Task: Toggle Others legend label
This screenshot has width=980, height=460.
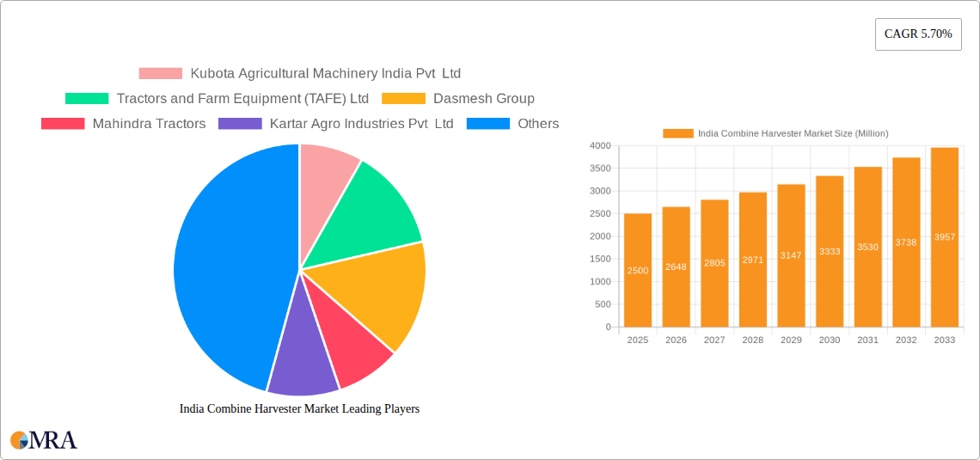Action: click(538, 123)
